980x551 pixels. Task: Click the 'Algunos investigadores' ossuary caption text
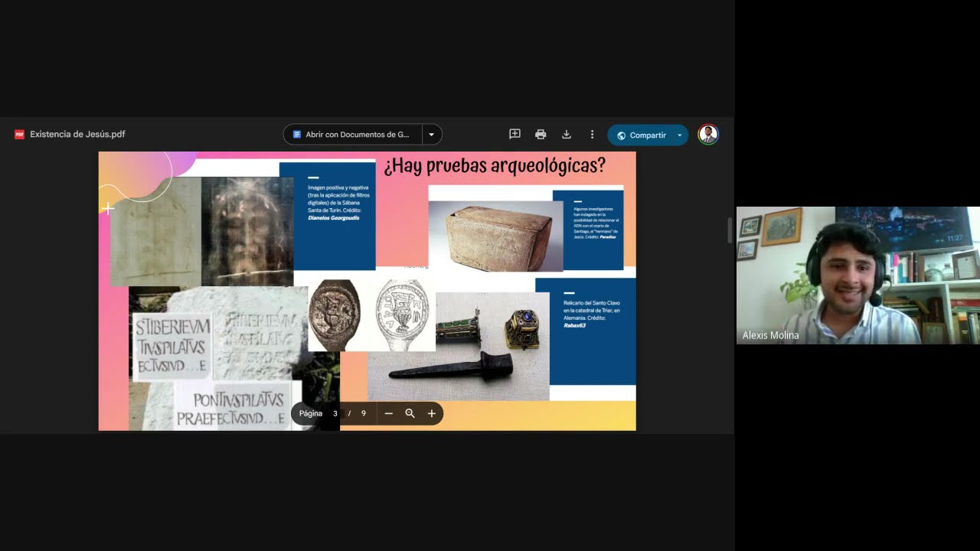[596, 223]
